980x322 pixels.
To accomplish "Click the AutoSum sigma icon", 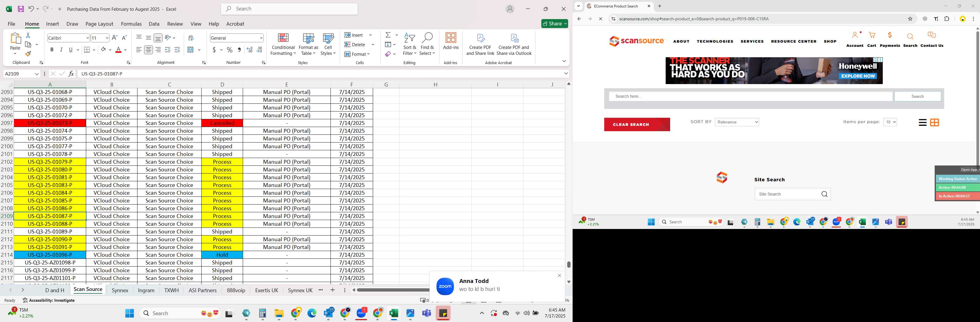I will [388, 35].
